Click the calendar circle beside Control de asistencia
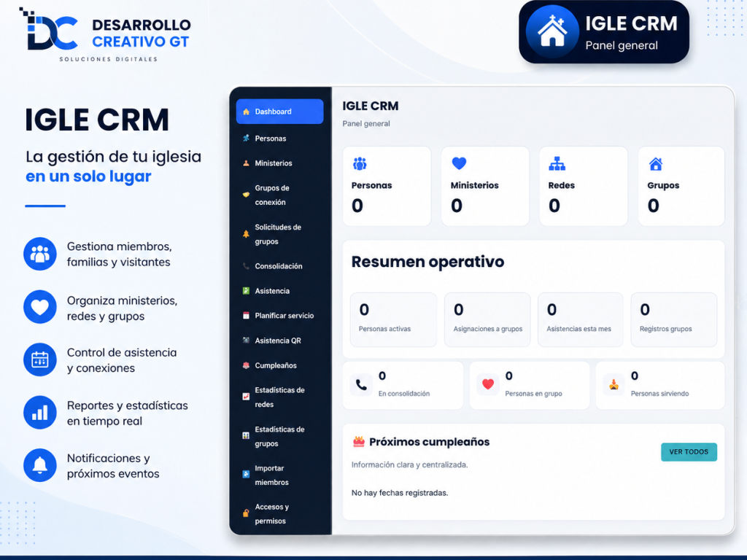Viewport: 747px width, 560px height. 40,359
